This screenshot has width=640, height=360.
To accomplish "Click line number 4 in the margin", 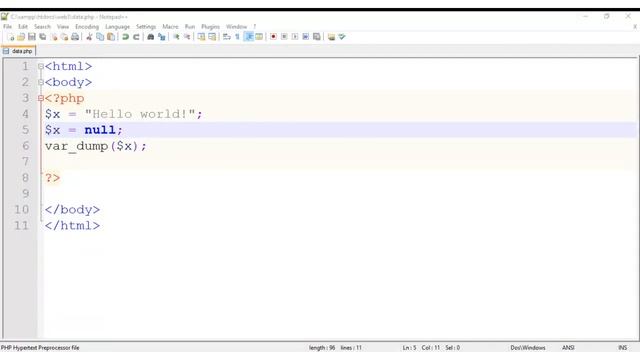I will coord(25,114).
